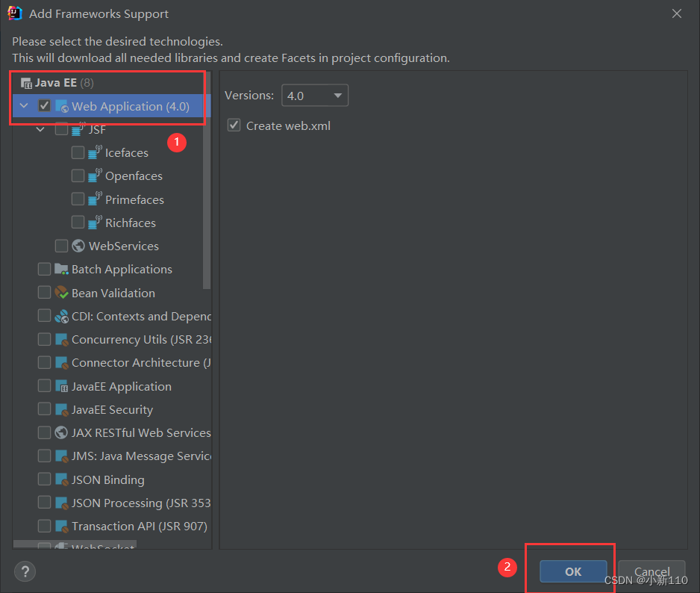Click the JMS Java Message Service icon

(62, 456)
